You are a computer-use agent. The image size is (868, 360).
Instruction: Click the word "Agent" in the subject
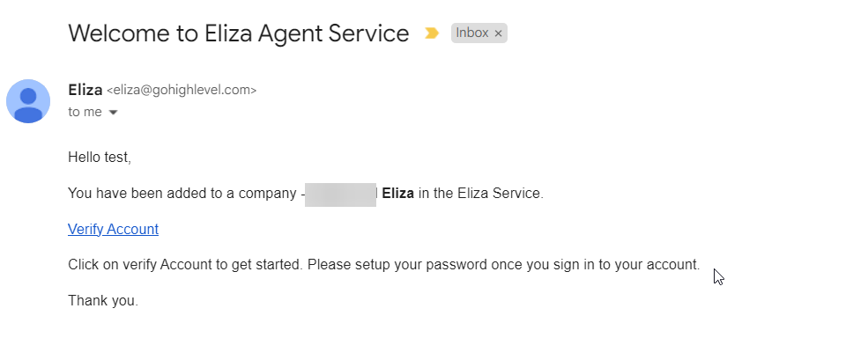click(x=301, y=33)
